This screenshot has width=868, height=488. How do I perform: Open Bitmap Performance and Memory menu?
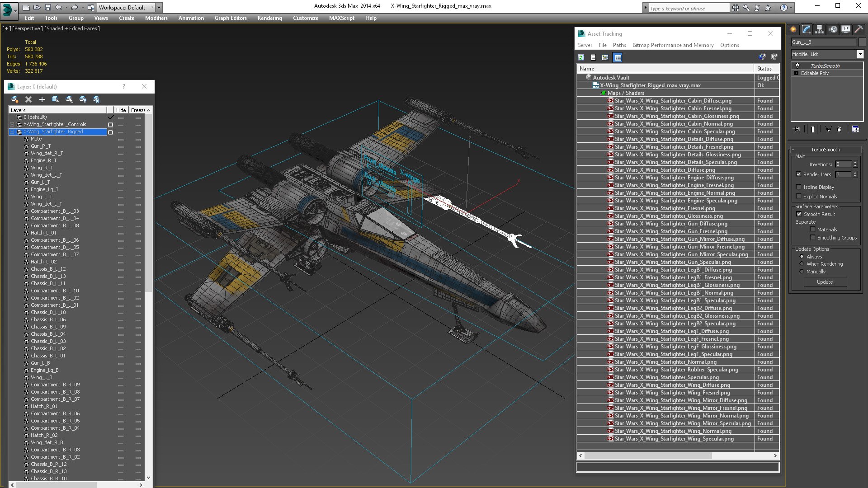(673, 45)
